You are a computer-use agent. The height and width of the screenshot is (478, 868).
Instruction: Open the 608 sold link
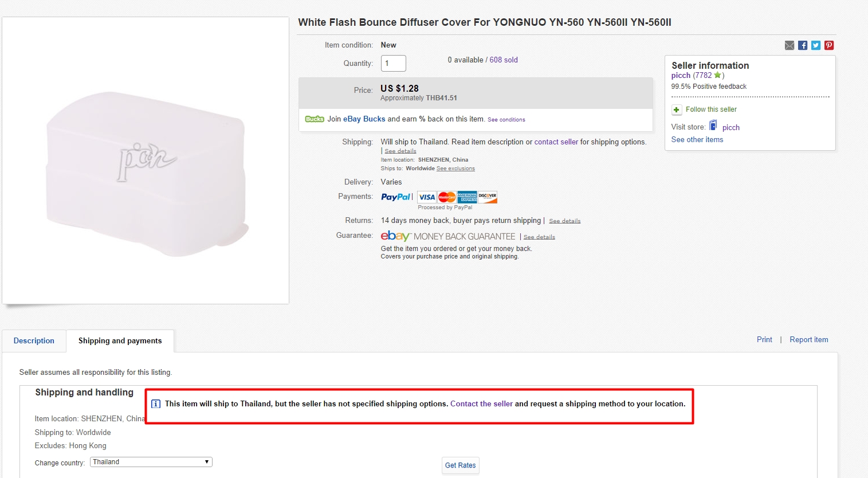[x=504, y=60]
